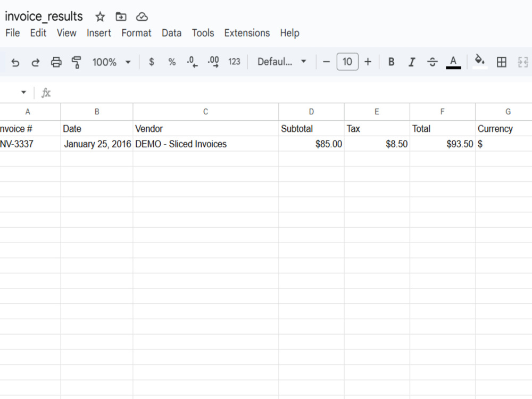Open the name box dropdown arrow
The height and width of the screenshot is (399, 532).
tap(23, 92)
